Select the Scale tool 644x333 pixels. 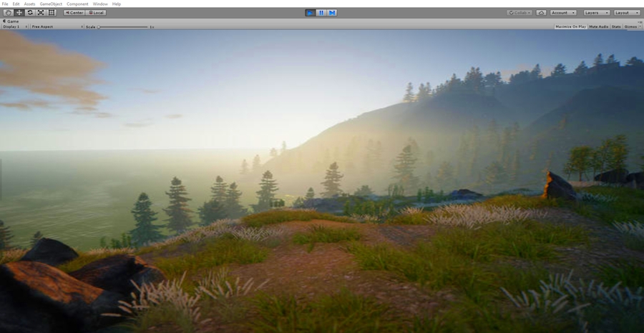[x=41, y=13]
